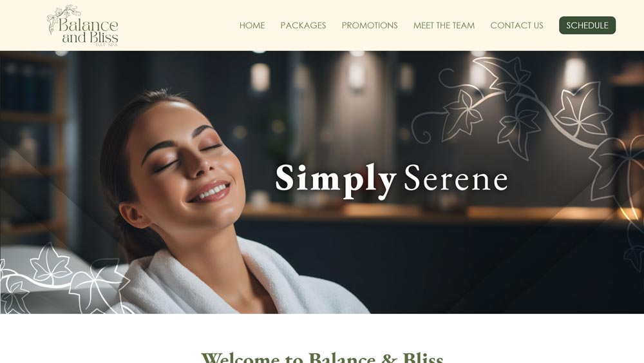Click the Welcome to Balance & Bliss heading
The width and height of the screenshot is (644, 363).
pyautogui.click(x=322, y=357)
